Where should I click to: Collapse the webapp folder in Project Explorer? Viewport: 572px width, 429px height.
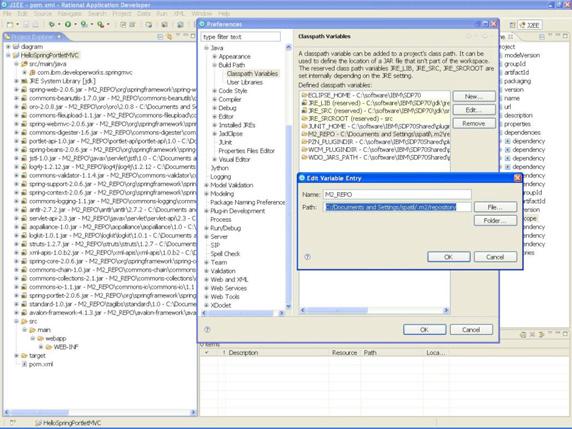[32, 338]
